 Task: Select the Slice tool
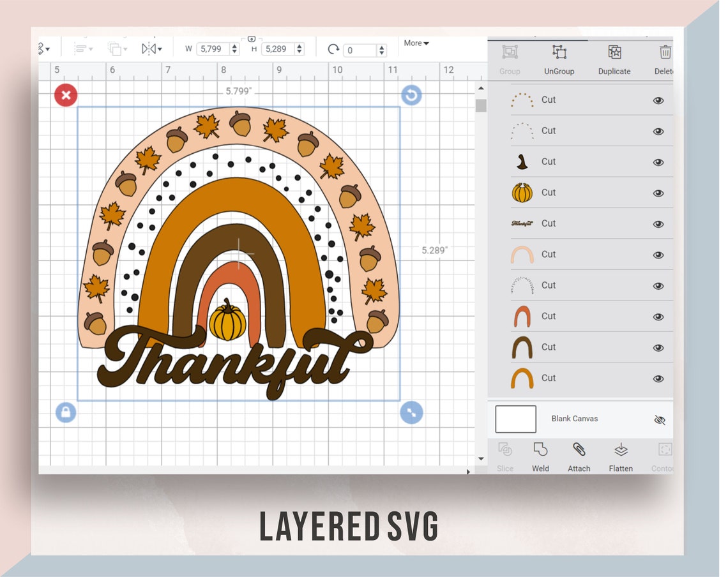point(505,456)
